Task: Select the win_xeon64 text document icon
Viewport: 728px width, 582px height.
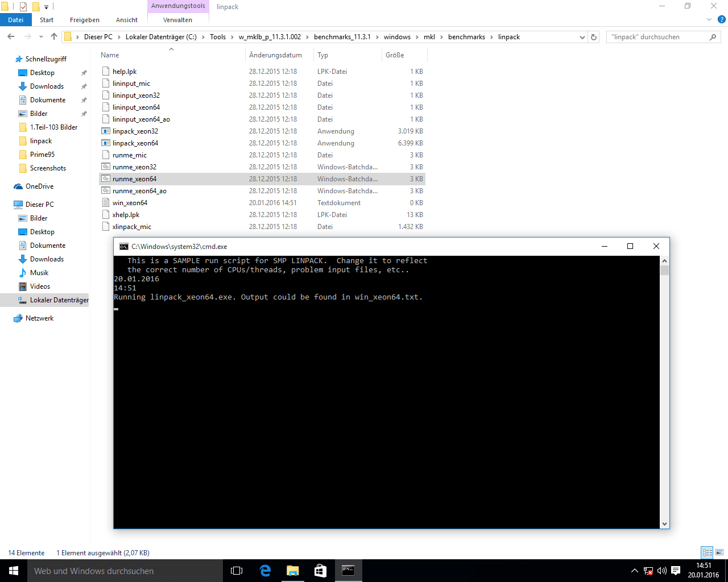Action: point(106,203)
